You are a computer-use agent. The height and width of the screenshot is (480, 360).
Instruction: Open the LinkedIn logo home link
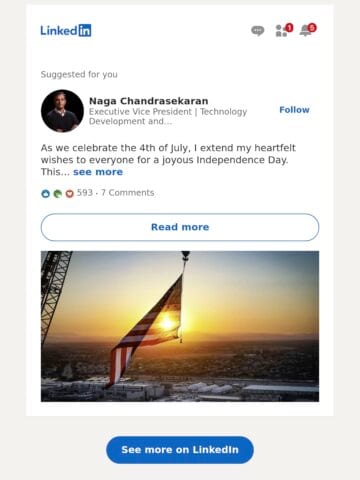pos(66,30)
